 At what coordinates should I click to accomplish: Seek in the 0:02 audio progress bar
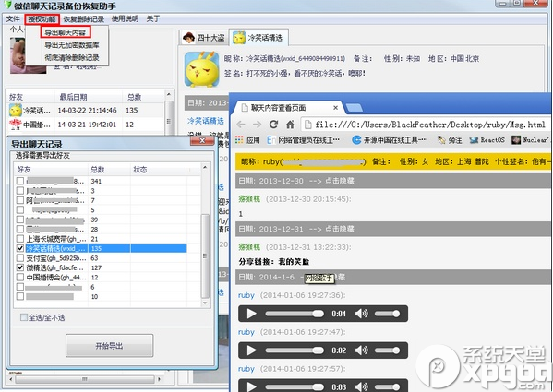pyautogui.click(x=295, y=350)
